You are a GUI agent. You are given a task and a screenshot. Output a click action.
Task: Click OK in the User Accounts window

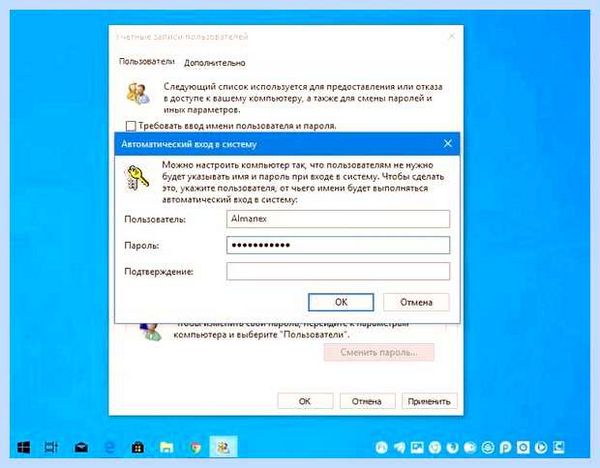click(305, 401)
